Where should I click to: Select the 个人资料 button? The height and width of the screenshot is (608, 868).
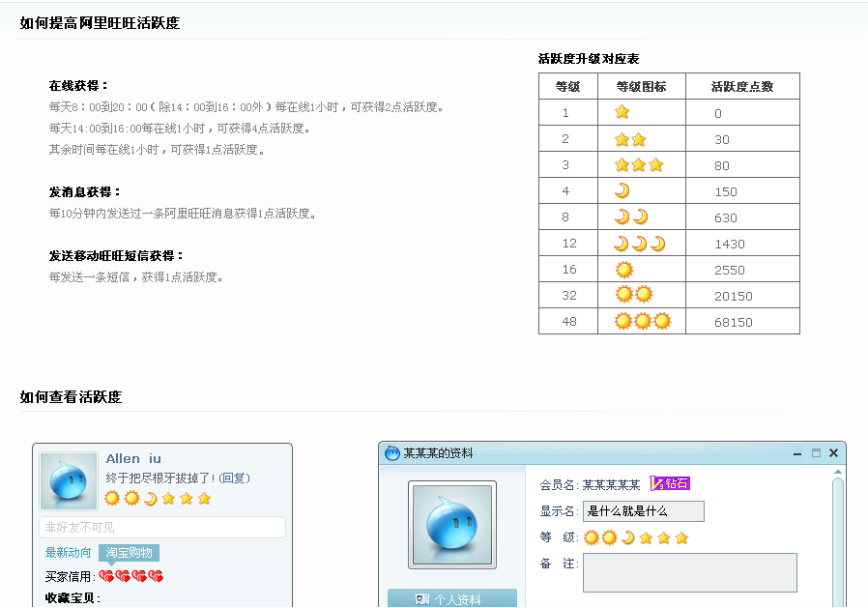(x=453, y=598)
